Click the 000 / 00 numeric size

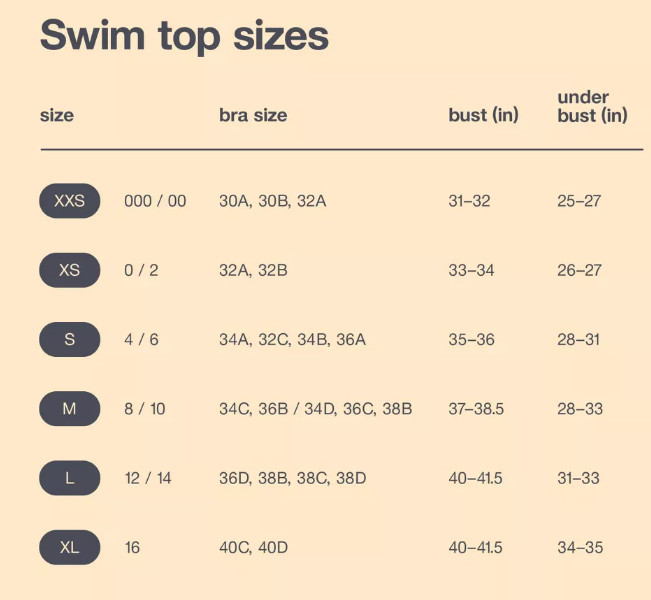click(155, 201)
